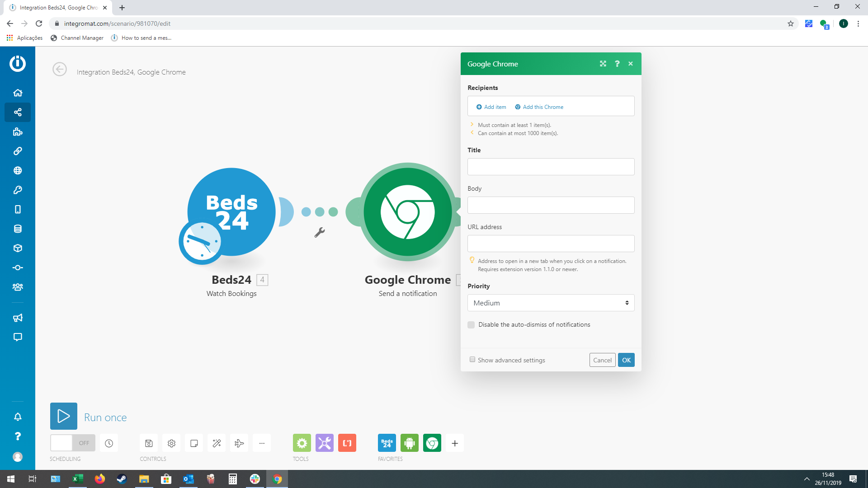Image resolution: width=868 pixels, height=488 pixels.
Task: Toggle scenario scheduling ON/OFF switch
Action: [x=73, y=443]
